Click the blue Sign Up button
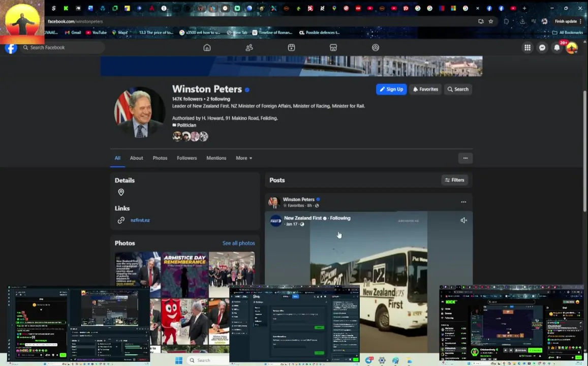Image resolution: width=588 pixels, height=366 pixels. (391, 89)
